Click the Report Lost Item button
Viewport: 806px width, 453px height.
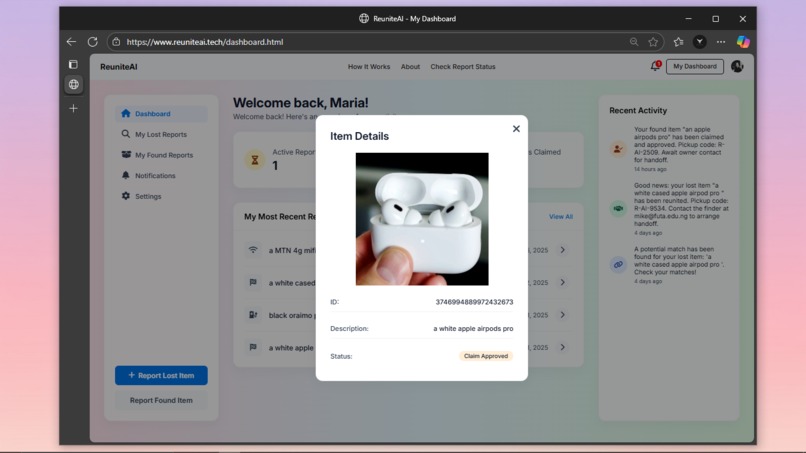point(161,375)
